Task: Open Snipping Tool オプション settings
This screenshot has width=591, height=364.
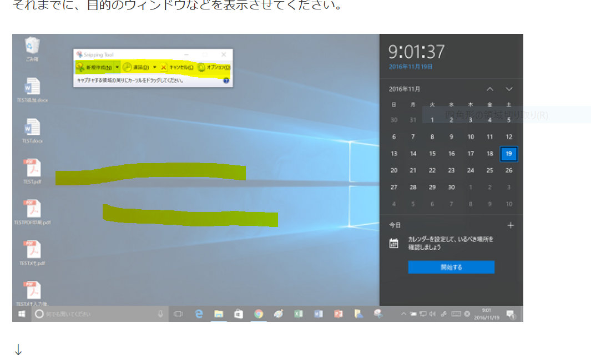Action: (x=214, y=67)
